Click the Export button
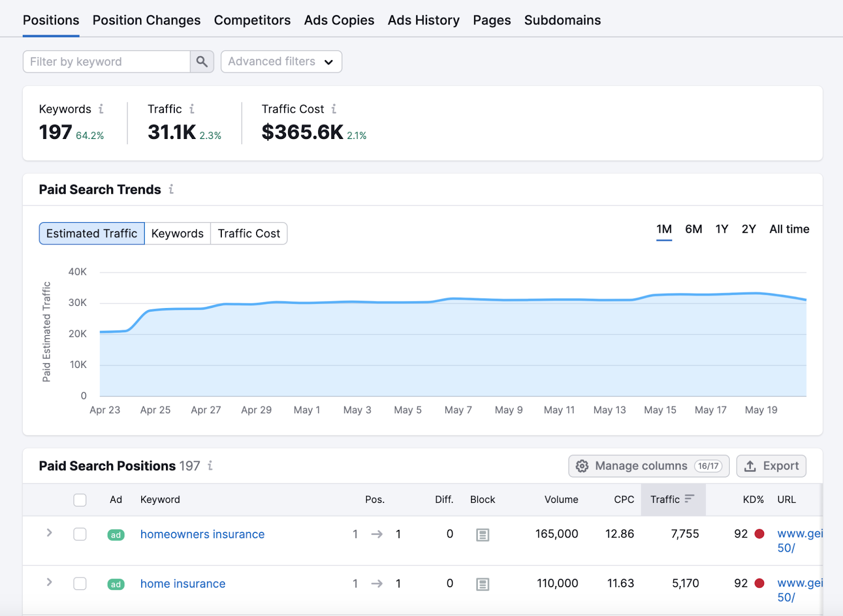 point(771,466)
